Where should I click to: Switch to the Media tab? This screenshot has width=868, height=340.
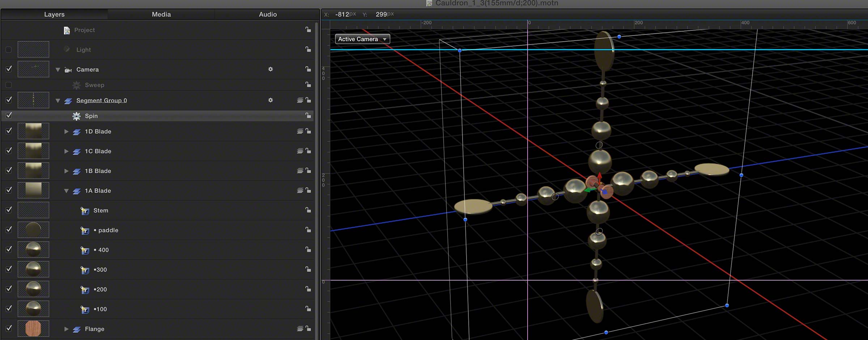[161, 14]
